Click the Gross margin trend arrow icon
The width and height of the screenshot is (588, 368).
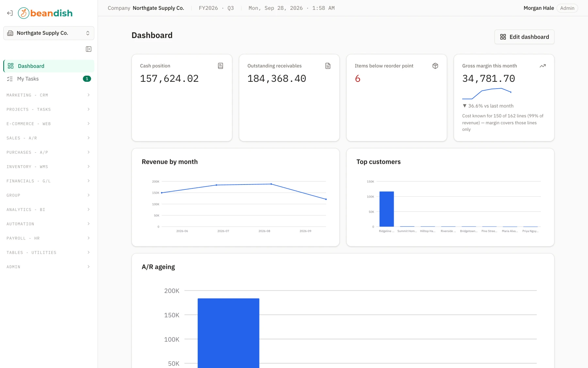pyautogui.click(x=543, y=66)
